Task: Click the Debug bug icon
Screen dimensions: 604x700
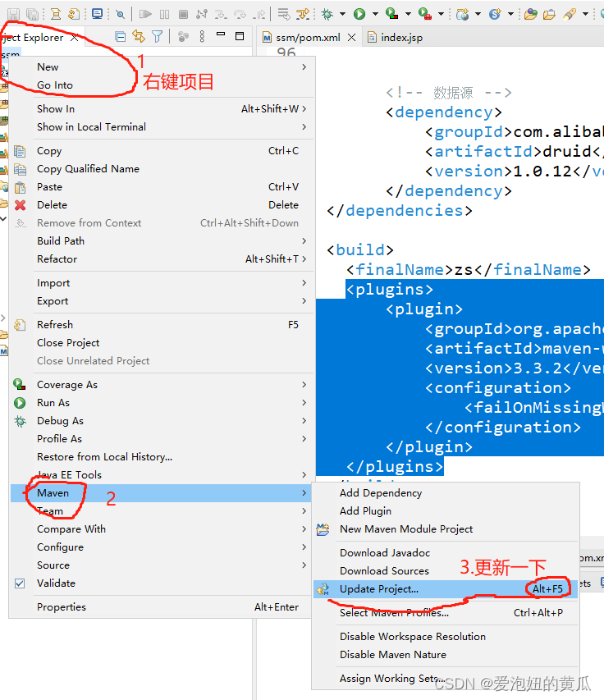Action: pos(327,14)
